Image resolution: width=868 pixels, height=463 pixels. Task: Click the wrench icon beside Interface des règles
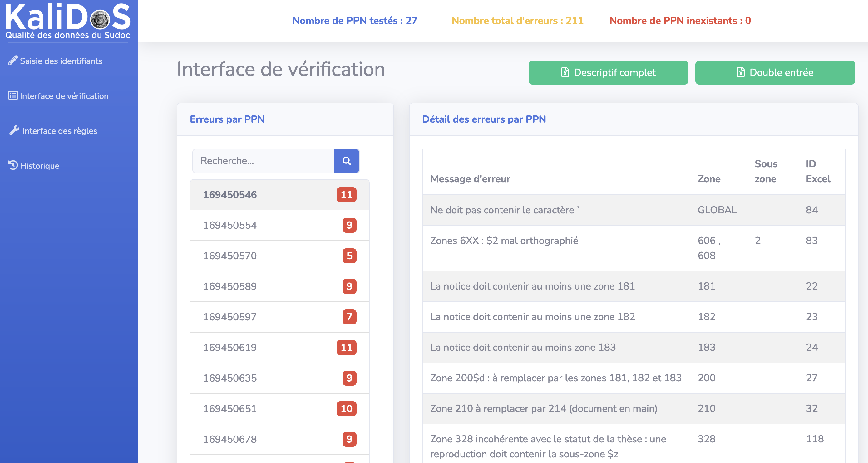pyautogui.click(x=14, y=130)
